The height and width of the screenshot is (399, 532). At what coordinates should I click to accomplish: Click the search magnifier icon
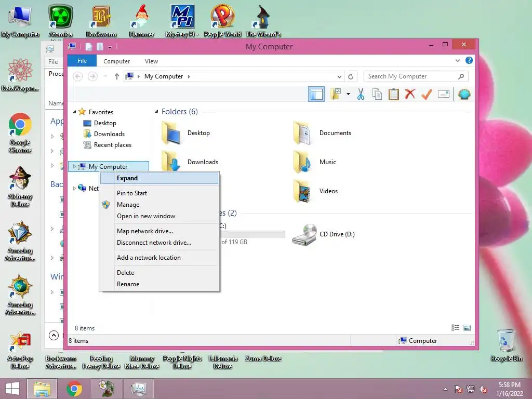coord(461,76)
